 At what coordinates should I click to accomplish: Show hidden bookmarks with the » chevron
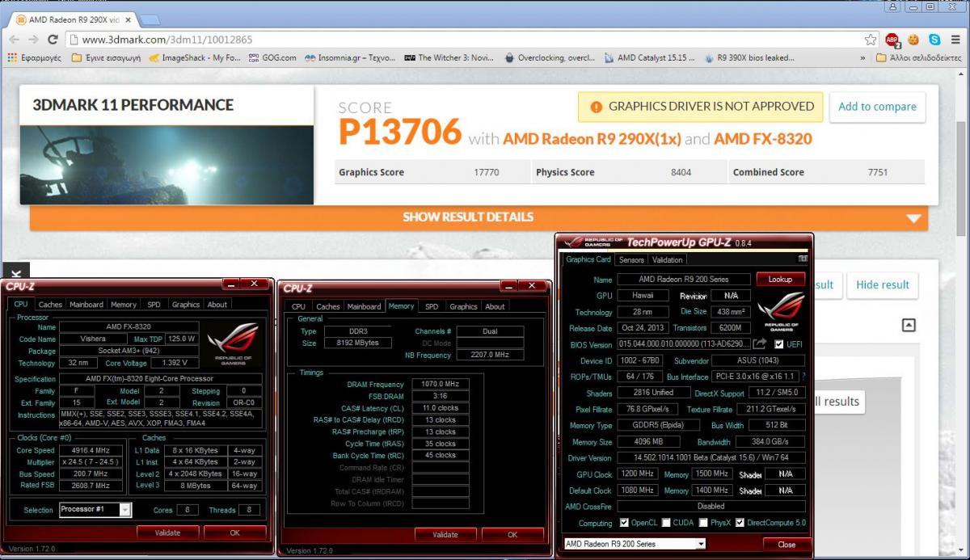click(x=864, y=58)
